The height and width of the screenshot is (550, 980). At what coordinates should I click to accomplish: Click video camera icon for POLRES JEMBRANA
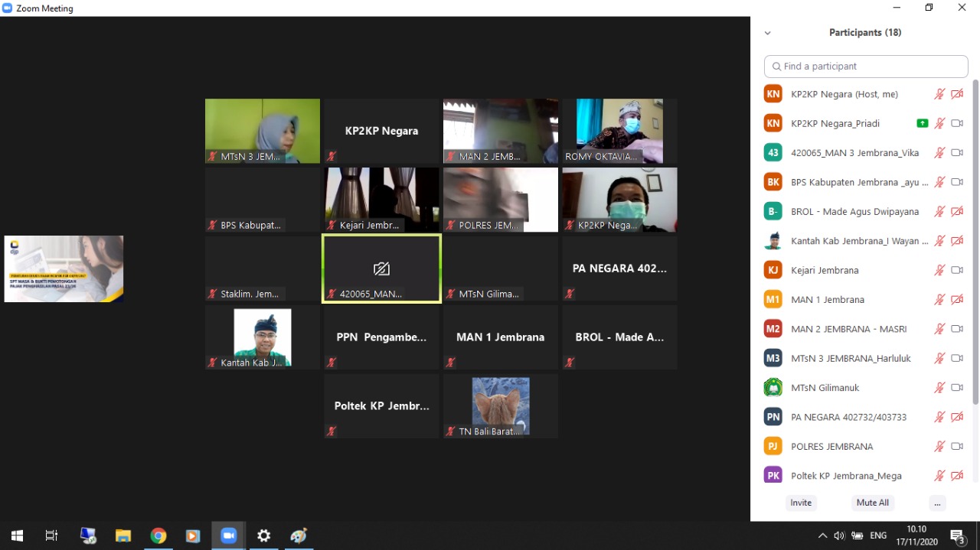(957, 446)
